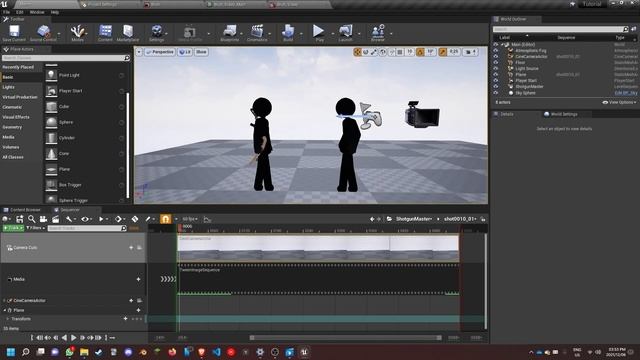The image size is (640, 360).
Task: Expand the CineCameraActor track in Sequencer
Action: [x=4, y=300]
